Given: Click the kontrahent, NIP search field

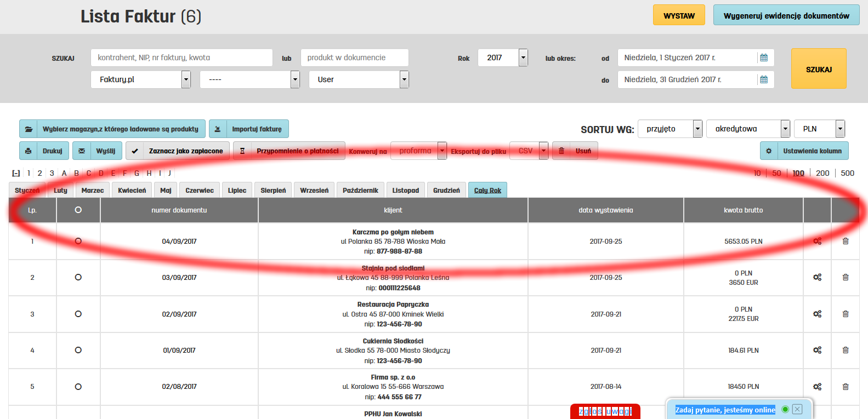Looking at the screenshot, I should pos(181,58).
